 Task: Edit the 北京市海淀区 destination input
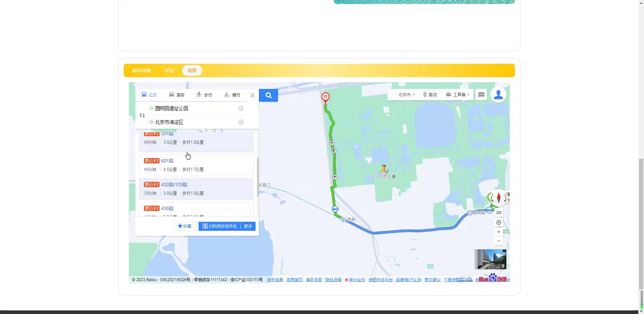(x=195, y=122)
